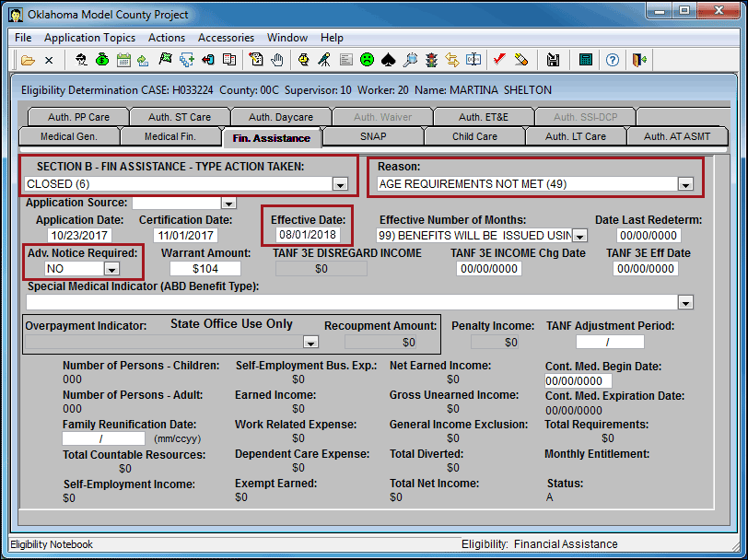Switch to the Medical Fin. tab
Image resolution: width=748 pixels, height=560 pixels.
point(169,136)
